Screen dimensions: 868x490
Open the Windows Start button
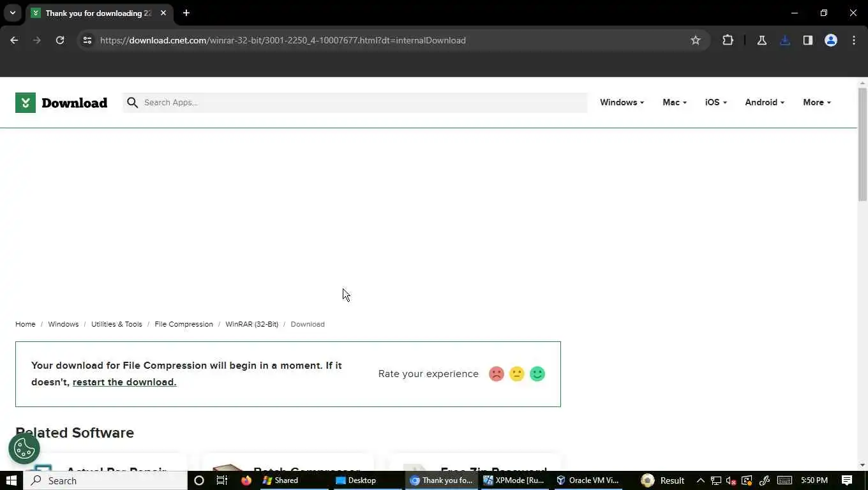[x=11, y=480]
